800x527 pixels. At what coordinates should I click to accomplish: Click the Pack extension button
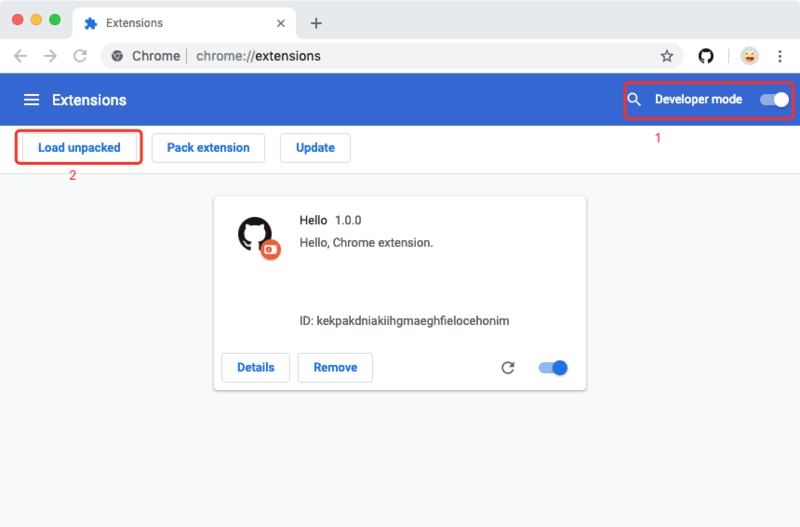click(208, 148)
